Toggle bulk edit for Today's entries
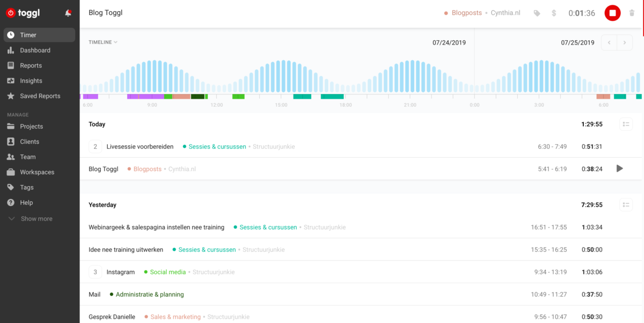This screenshot has width=644, height=323. (x=626, y=124)
